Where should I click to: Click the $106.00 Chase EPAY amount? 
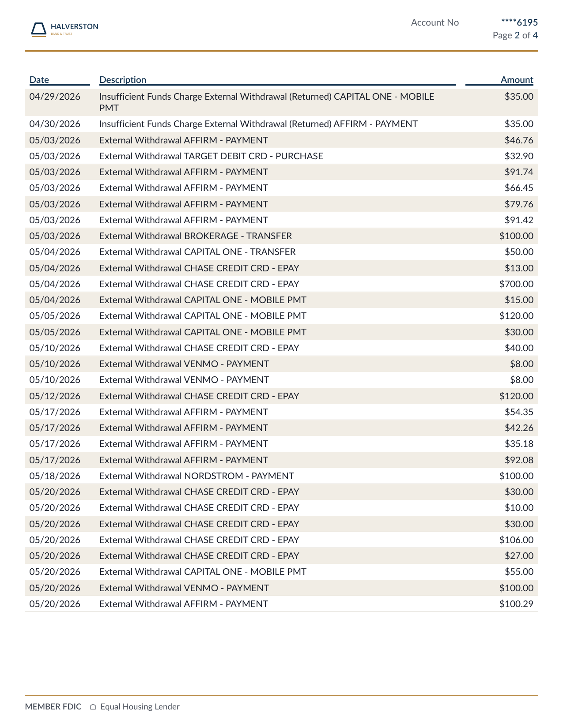[516, 540]
